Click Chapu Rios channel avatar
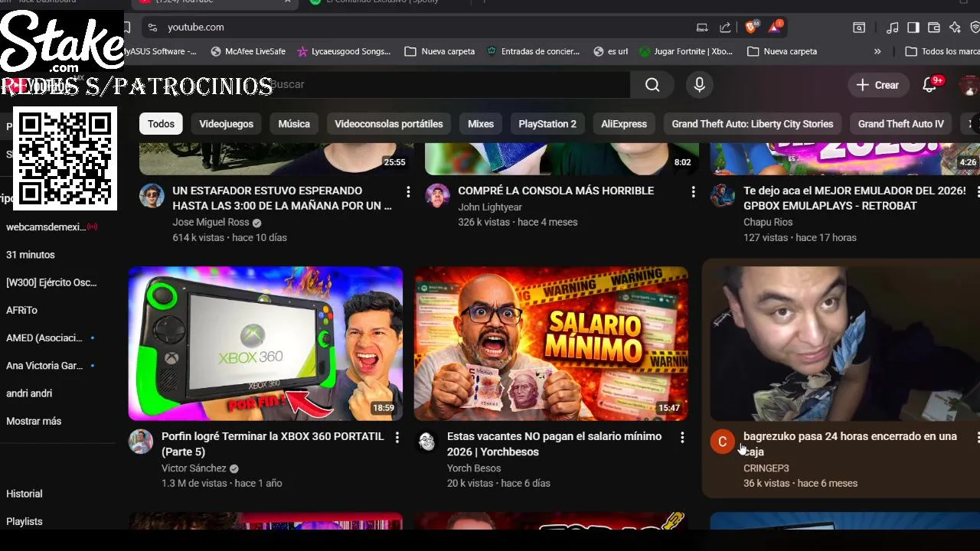 (723, 196)
